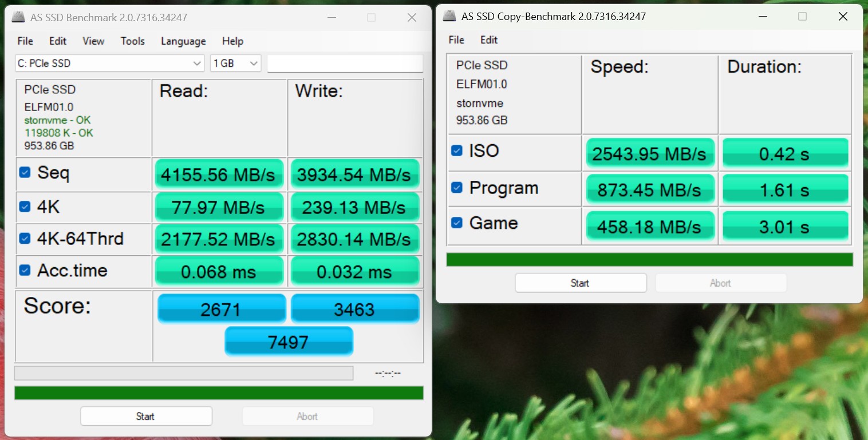
Task: Click the AS SSD Benchmark title bar app icon
Action: coord(18,17)
